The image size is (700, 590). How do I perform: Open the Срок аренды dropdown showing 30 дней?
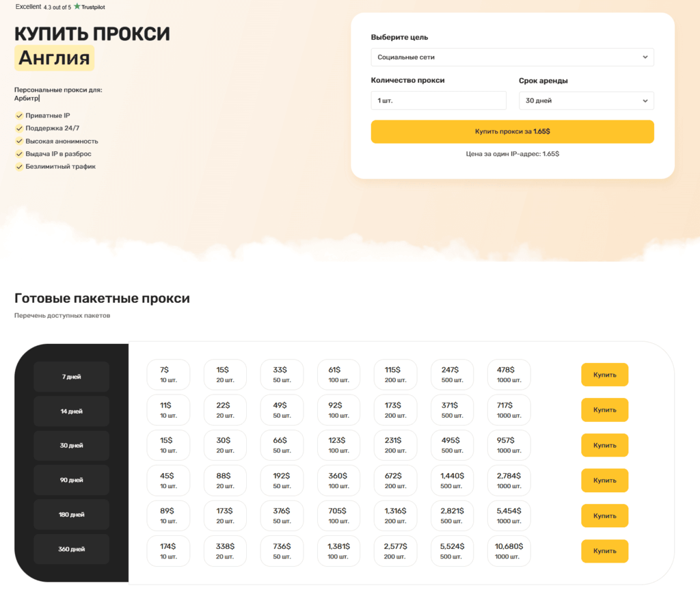pos(586,100)
